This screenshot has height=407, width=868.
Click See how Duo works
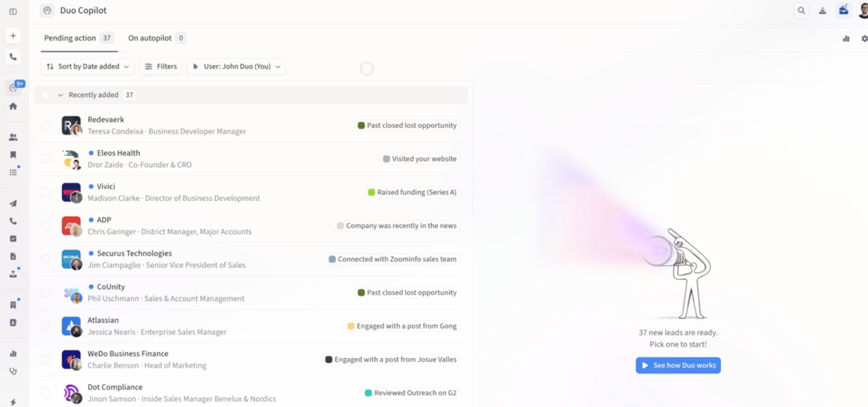tap(678, 365)
